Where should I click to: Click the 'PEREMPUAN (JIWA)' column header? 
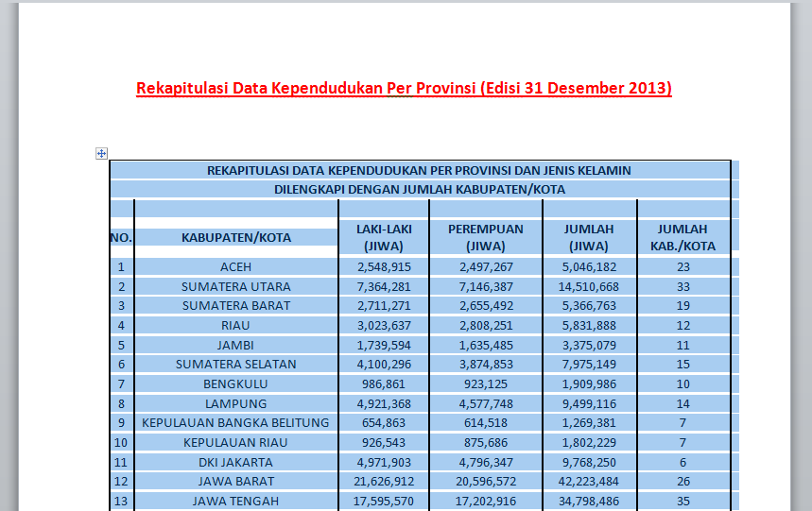486,237
